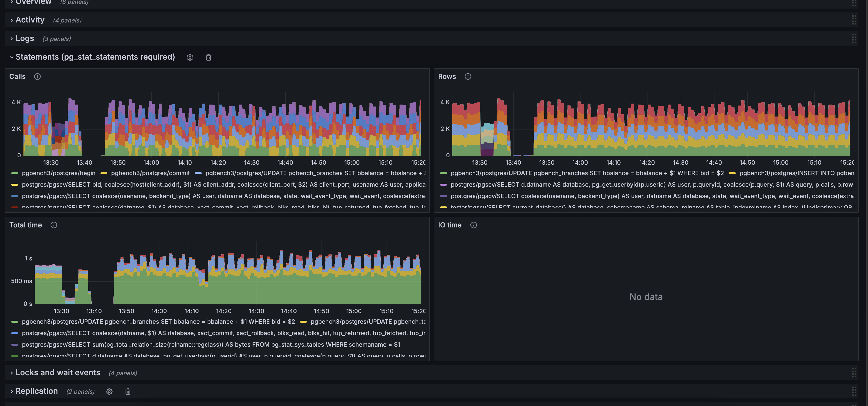Open Replication row settings gear
The height and width of the screenshot is (406, 868).
(x=109, y=392)
